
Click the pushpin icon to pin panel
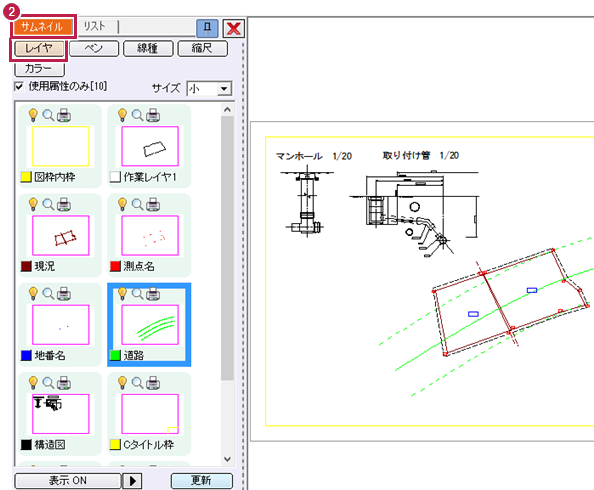click(207, 28)
